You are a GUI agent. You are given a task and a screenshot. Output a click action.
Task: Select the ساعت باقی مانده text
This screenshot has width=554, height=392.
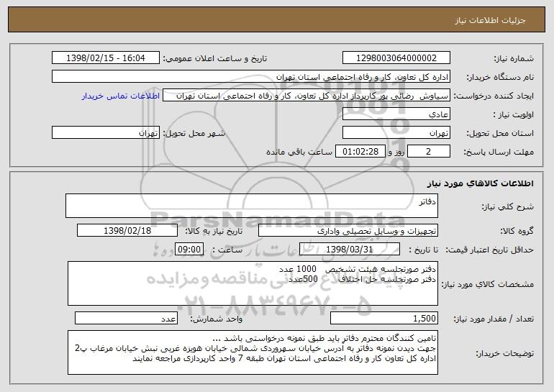(x=299, y=152)
